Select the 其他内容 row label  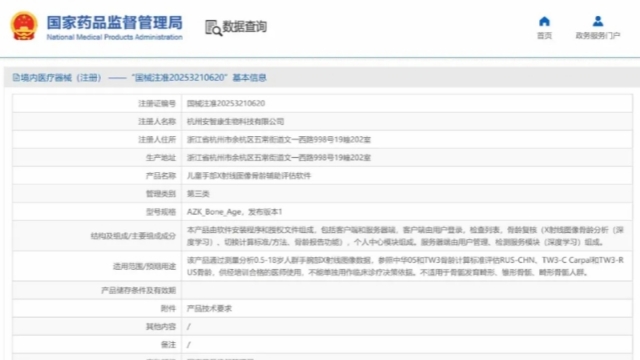[x=161, y=327]
